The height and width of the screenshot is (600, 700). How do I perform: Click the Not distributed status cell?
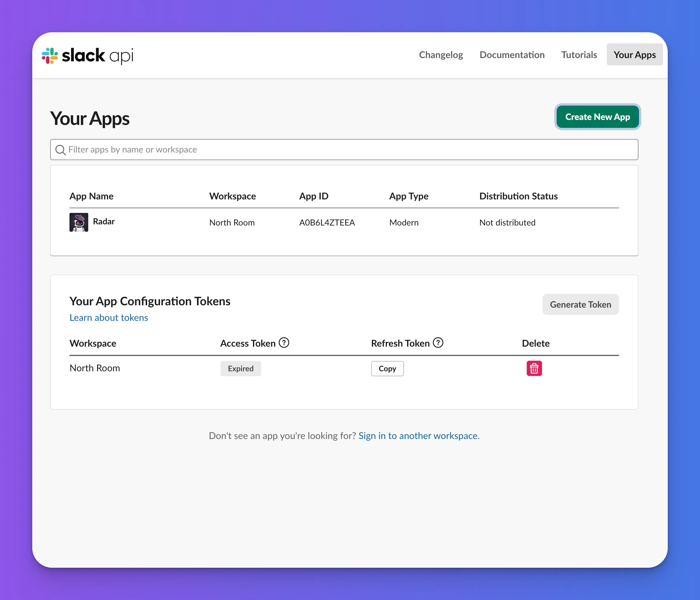507,222
